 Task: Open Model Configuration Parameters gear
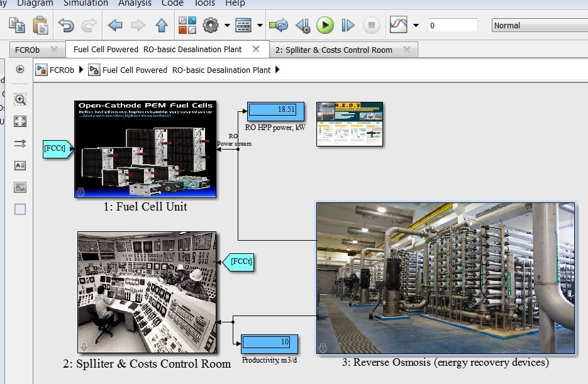pyautogui.click(x=211, y=26)
